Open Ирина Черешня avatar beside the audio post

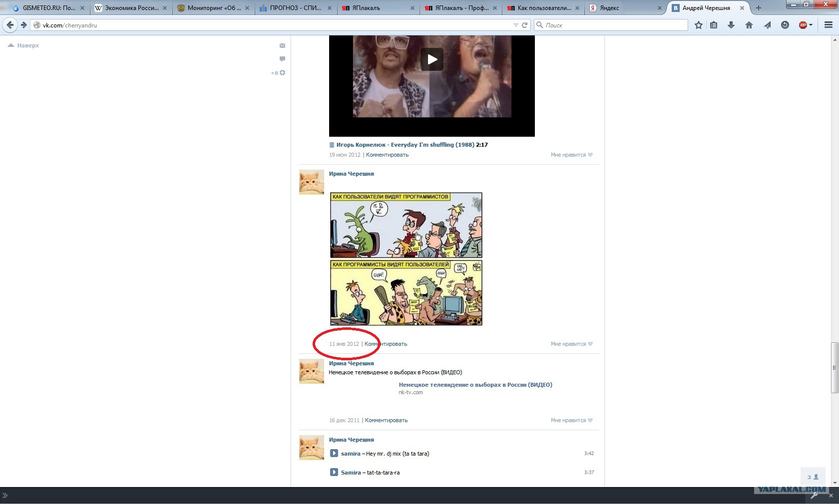(x=312, y=448)
